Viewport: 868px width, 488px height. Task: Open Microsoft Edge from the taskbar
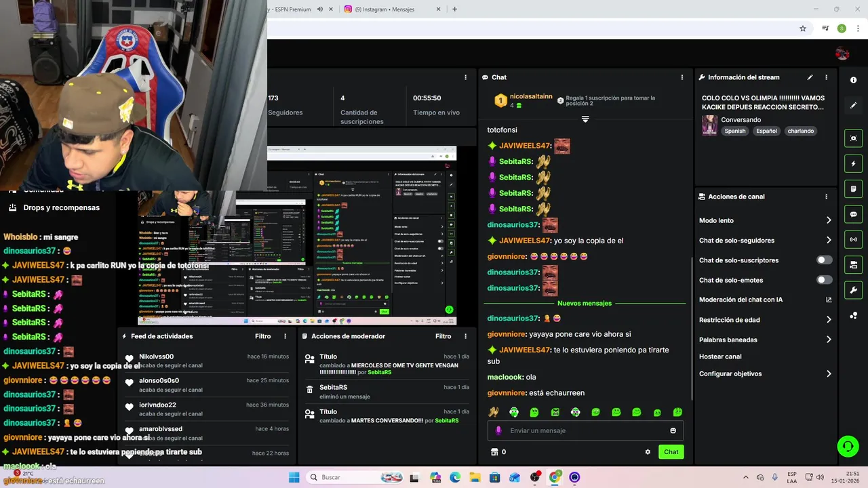click(x=455, y=477)
